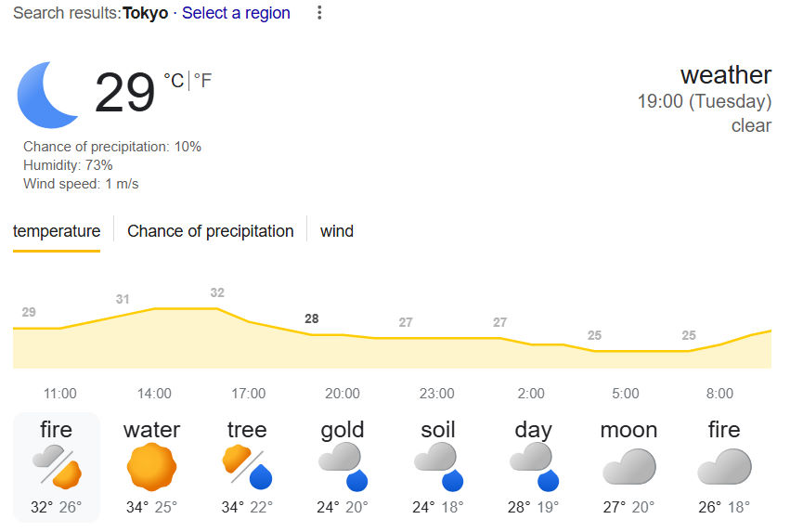790x532 pixels.
Task: Select the rainy cloud icon under gold
Action: tap(341, 467)
